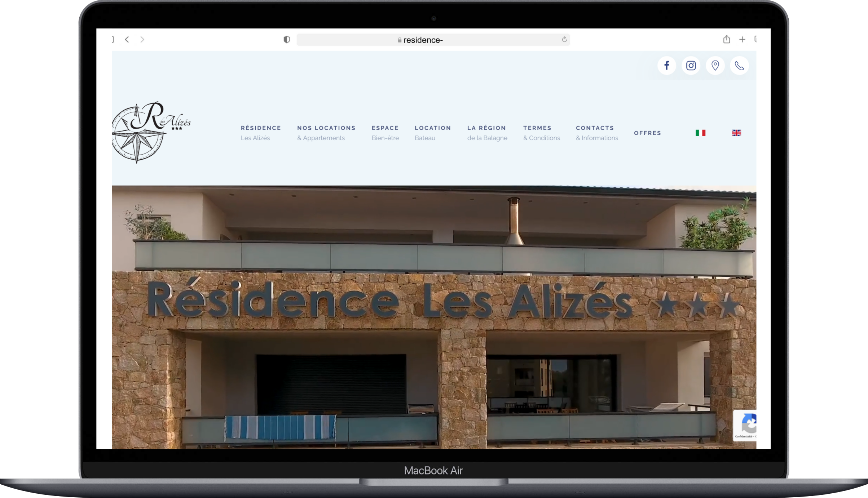Click the map location pin icon
Screen dimensions: 868x498
pos(715,66)
